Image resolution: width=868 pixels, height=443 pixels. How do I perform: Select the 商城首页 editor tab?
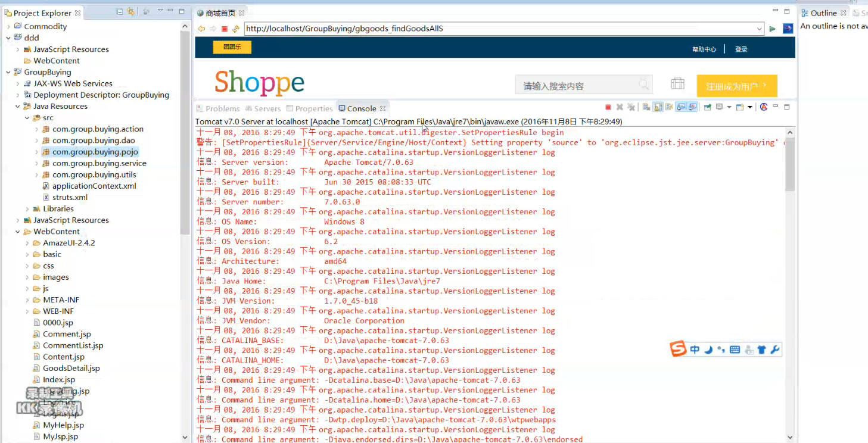point(220,13)
